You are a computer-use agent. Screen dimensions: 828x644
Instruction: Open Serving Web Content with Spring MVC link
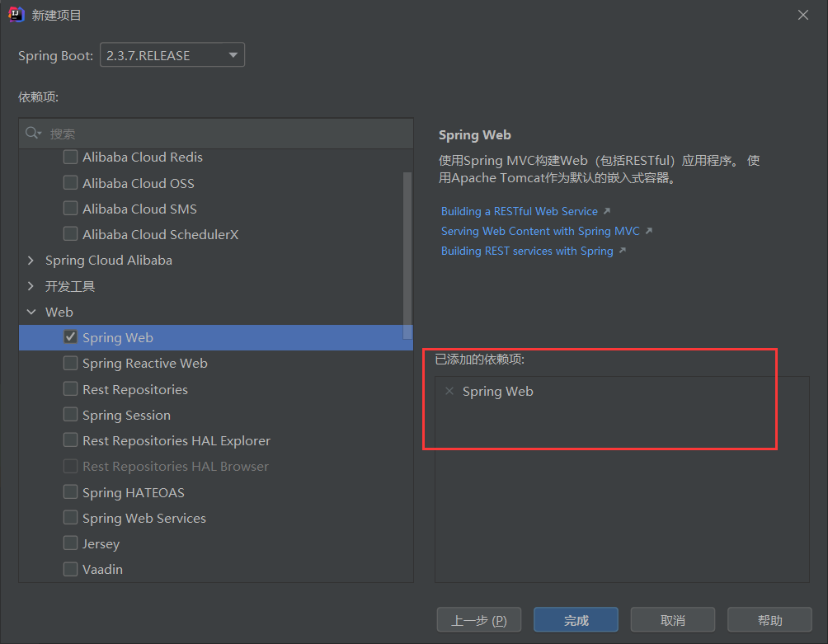540,231
